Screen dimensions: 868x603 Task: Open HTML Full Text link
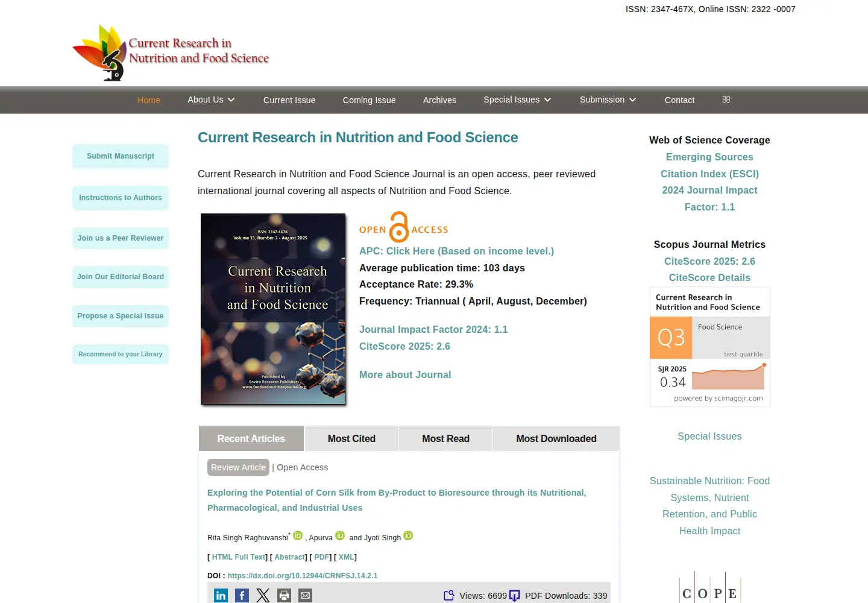(x=239, y=557)
